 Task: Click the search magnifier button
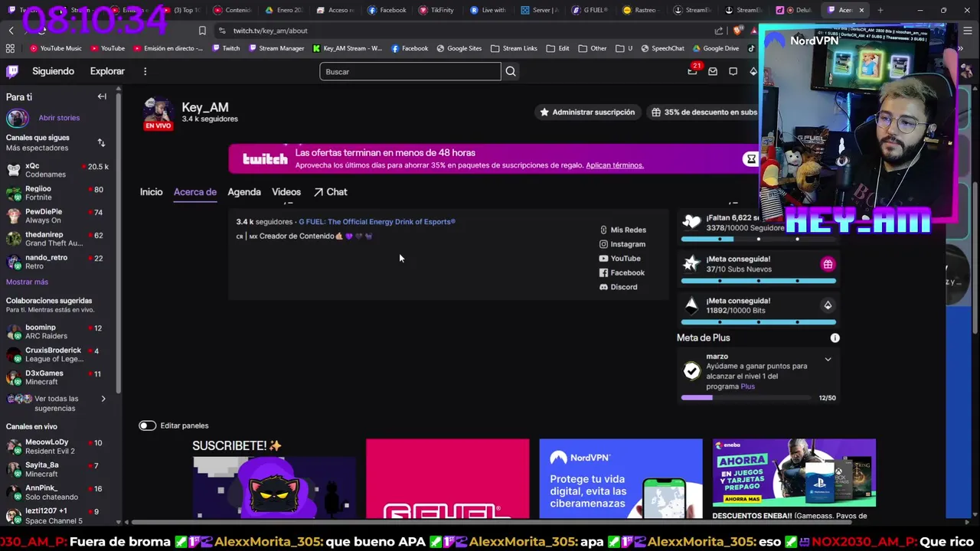(511, 71)
